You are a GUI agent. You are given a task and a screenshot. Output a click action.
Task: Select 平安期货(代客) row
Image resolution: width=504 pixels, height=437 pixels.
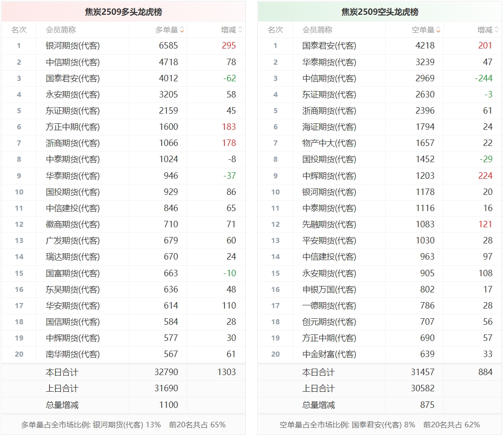pos(380,240)
